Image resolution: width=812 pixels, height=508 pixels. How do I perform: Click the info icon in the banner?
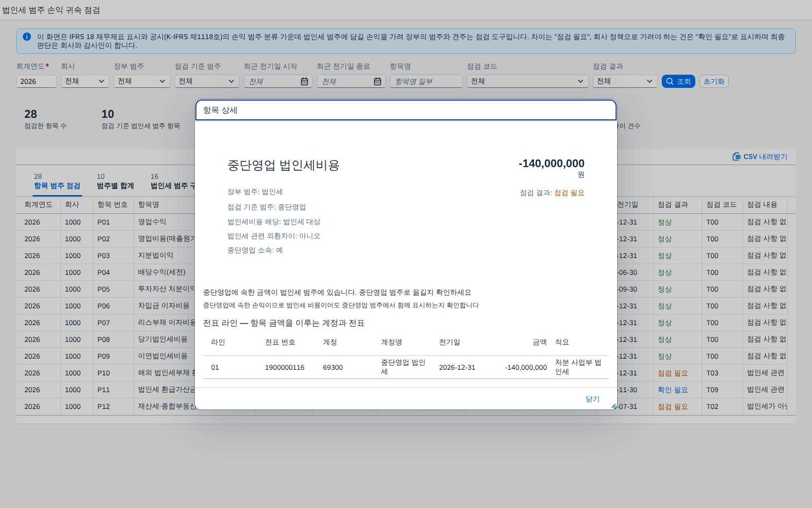[x=27, y=37]
